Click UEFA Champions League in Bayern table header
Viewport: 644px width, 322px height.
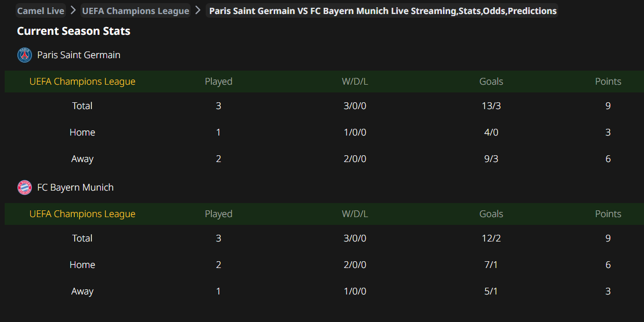(x=82, y=214)
